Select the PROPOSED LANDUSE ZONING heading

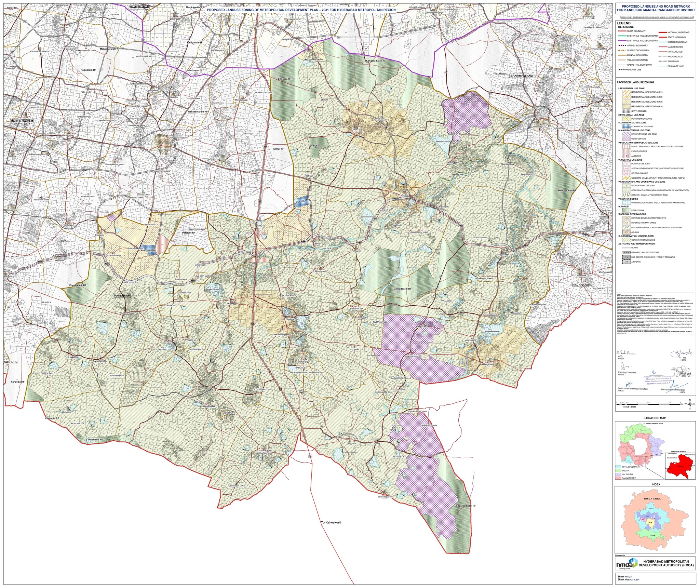635,82
